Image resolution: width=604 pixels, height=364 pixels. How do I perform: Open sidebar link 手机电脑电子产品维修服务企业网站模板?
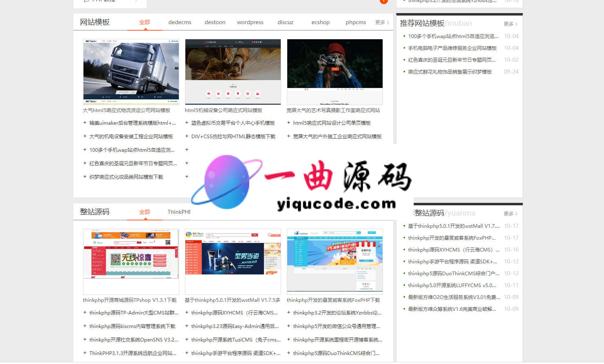click(x=452, y=48)
